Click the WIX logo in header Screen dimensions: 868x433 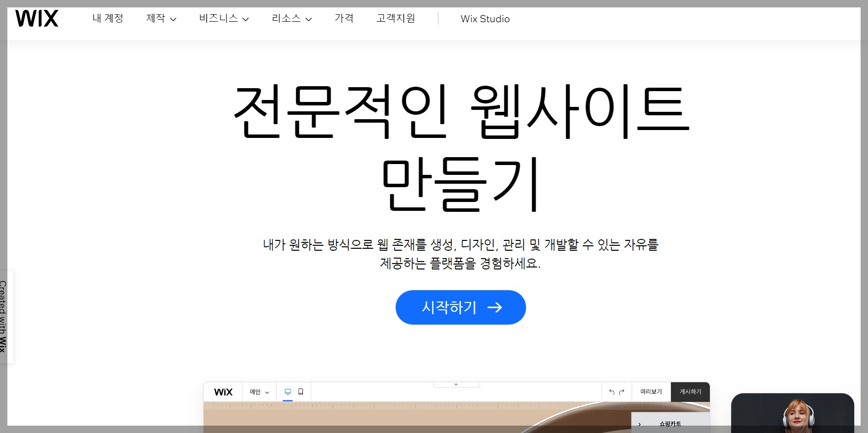37,19
